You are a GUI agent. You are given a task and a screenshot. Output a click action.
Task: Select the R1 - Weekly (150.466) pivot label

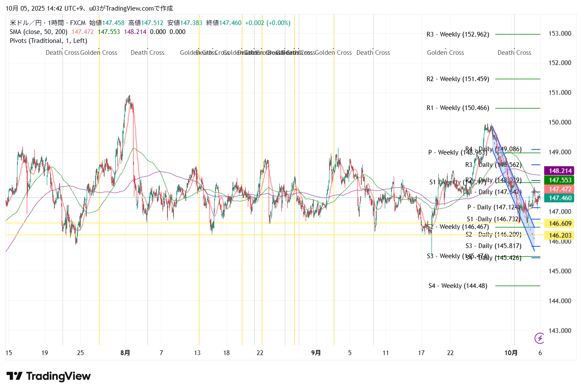tap(458, 108)
